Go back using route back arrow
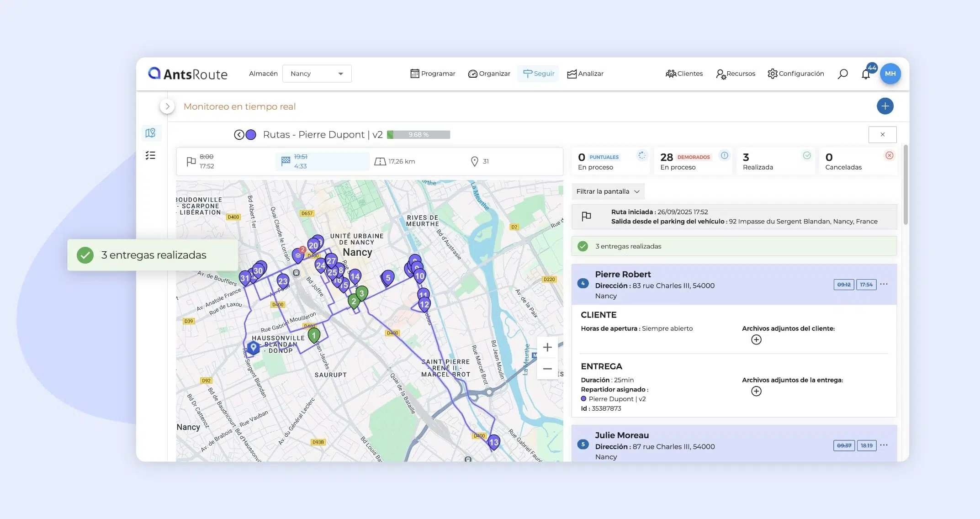 239,135
